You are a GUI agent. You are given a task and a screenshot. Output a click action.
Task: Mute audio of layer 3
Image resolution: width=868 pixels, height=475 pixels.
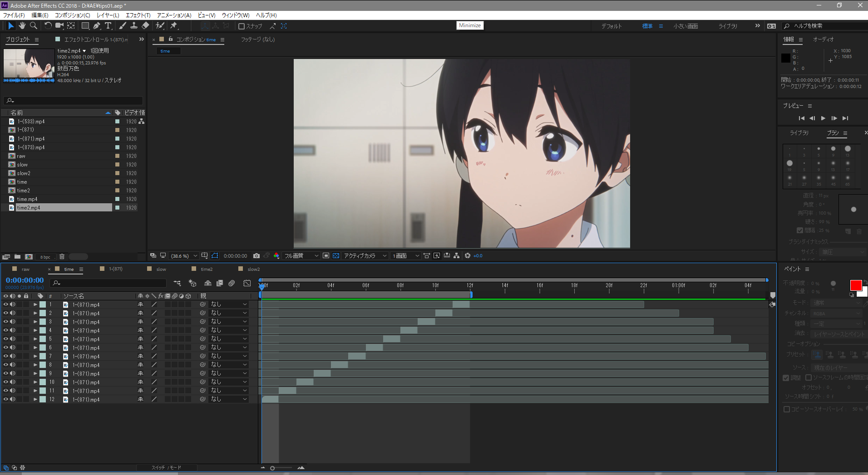click(13, 322)
